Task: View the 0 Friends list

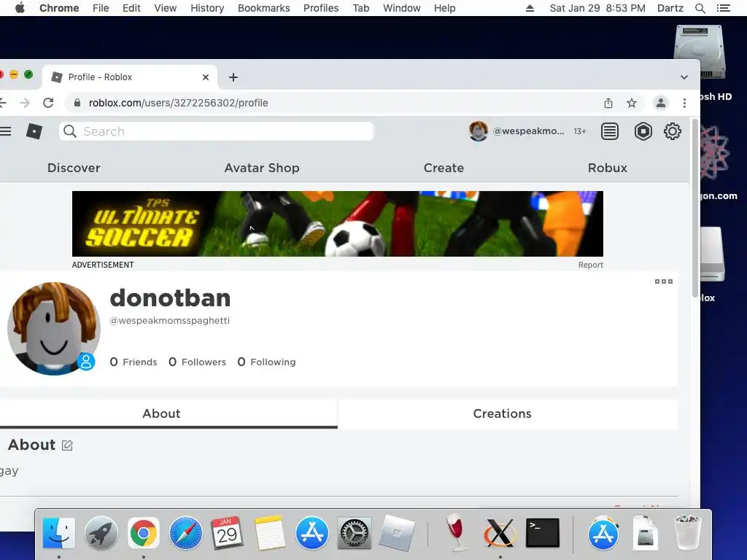Action: [x=133, y=362]
